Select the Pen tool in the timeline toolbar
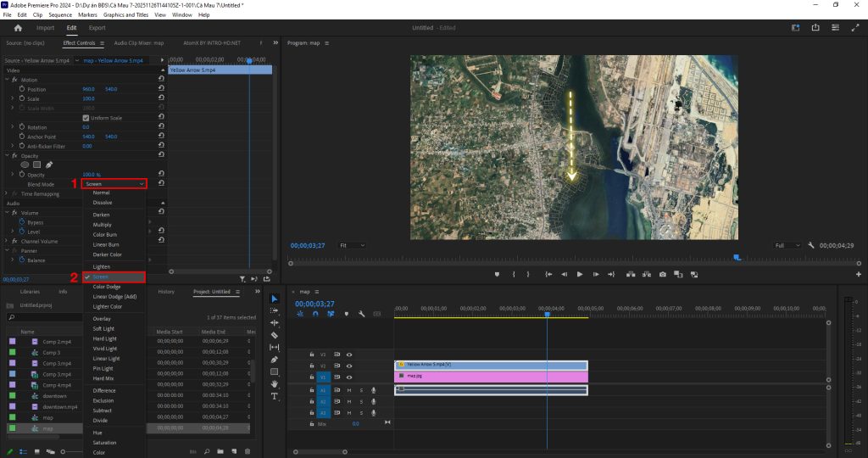868x458 pixels. 275,359
